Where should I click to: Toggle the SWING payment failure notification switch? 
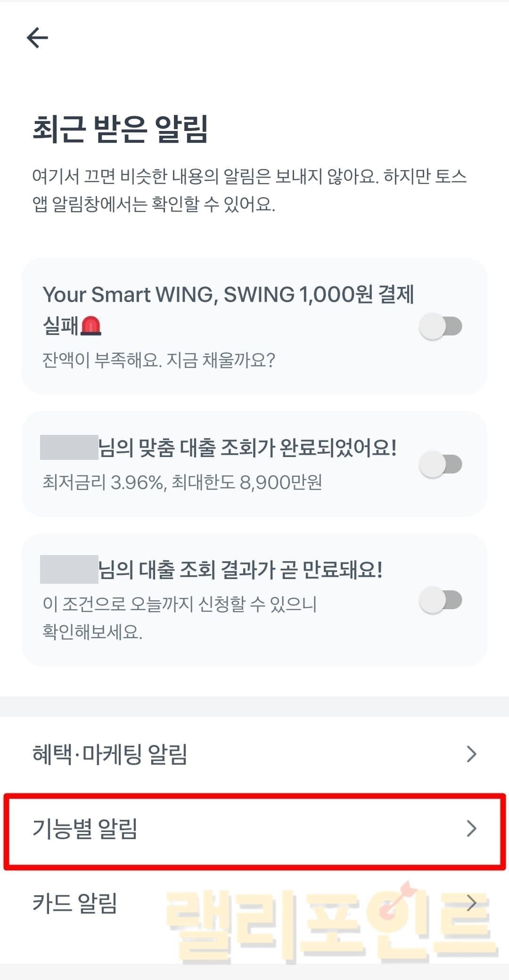click(440, 326)
